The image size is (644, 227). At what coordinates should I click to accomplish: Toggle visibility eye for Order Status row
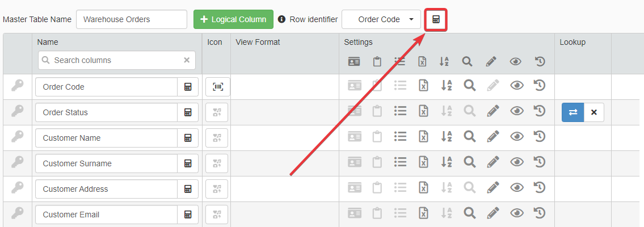tap(516, 111)
